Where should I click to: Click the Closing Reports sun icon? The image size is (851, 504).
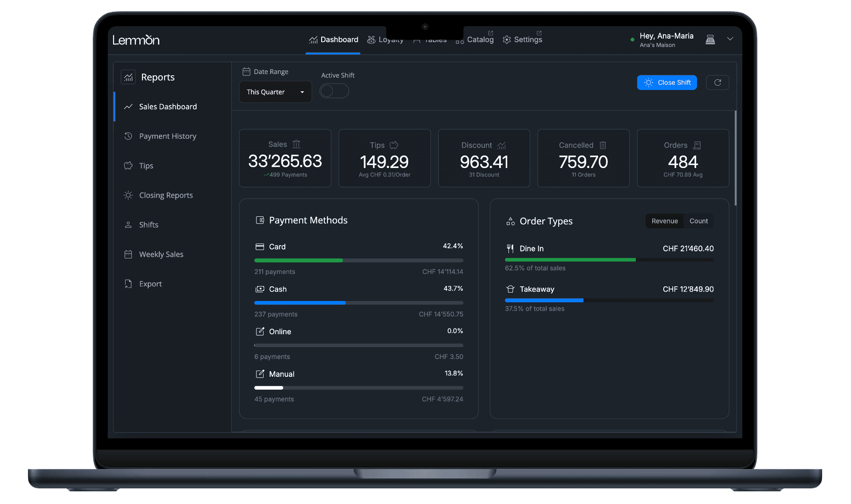(x=128, y=195)
